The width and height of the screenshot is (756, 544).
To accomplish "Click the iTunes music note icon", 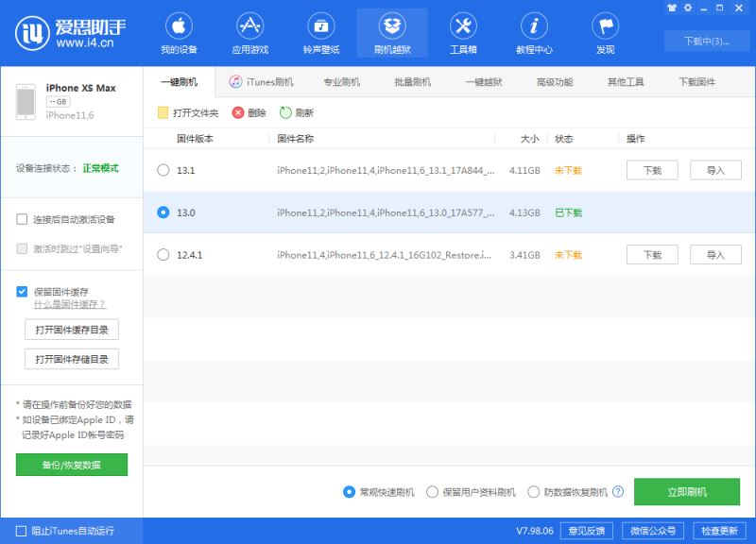I will click(235, 82).
